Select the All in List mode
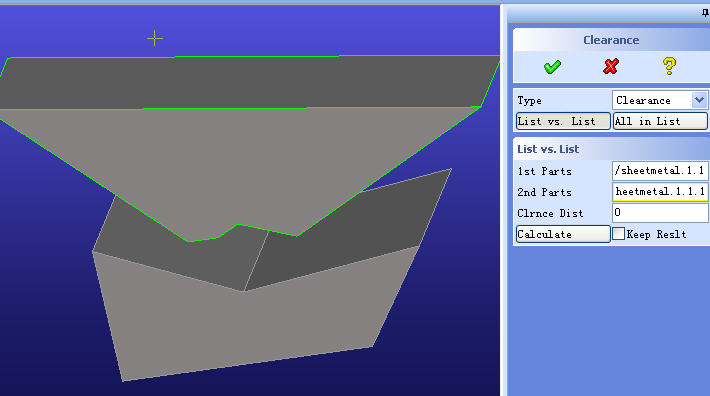This screenshot has height=396, width=710. coord(660,121)
